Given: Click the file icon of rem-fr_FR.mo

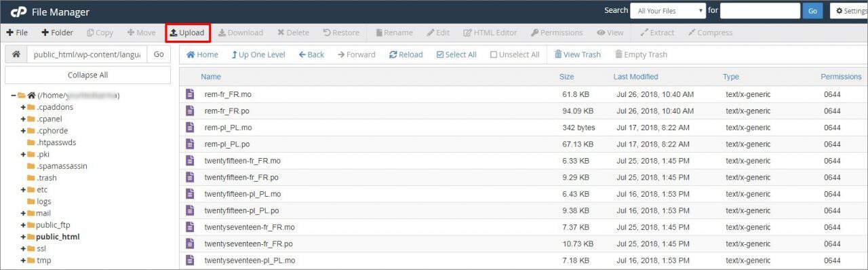Looking at the screenshot, I should 190,94.
